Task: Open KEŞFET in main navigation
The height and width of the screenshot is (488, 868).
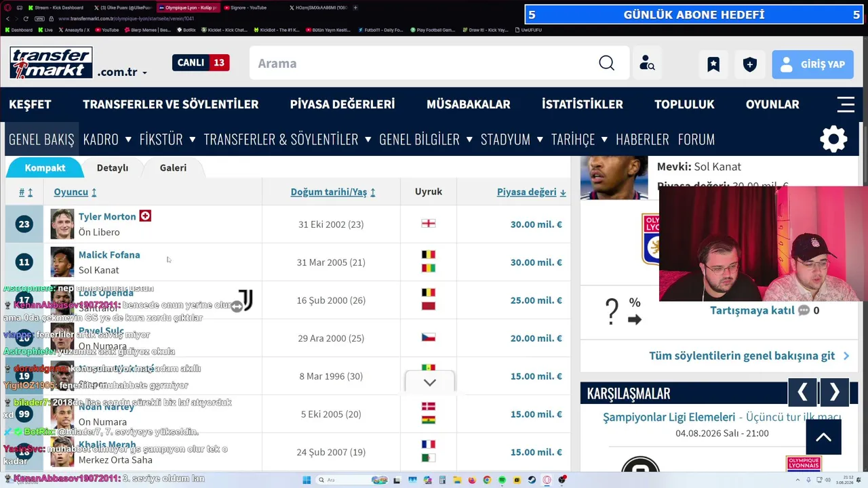Action: point(30,104)
